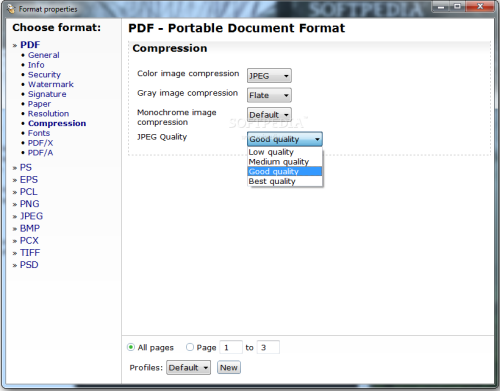This screenshot has height=391, width=500.
Task: Go to the Watermark settings
Action: point(51,84)
